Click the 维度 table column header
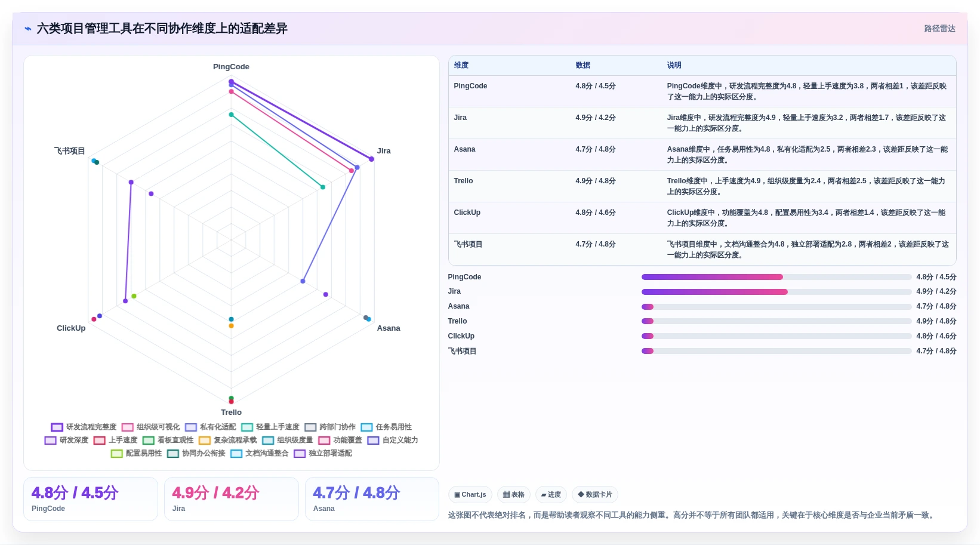 click(x=461, y=65)
